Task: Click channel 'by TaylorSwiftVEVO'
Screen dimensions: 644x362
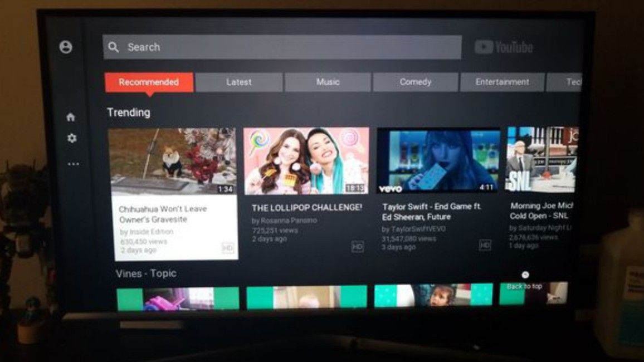Action: [413, 229]
